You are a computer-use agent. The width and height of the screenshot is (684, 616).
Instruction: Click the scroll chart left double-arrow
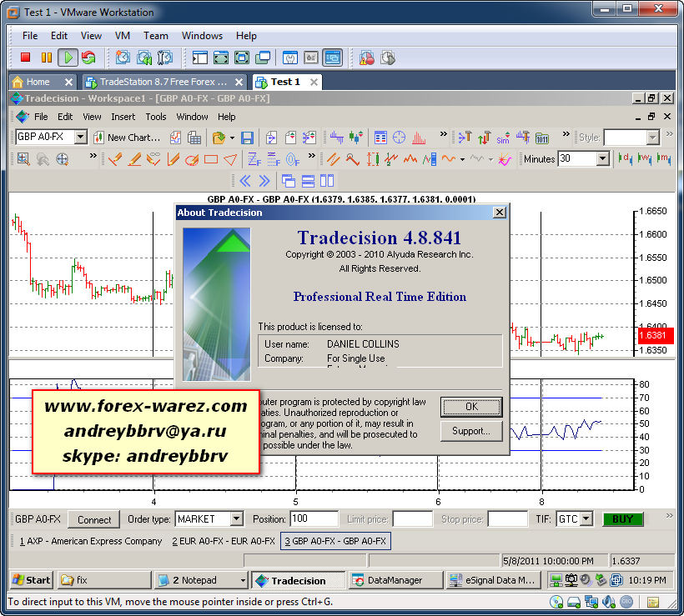pos(245,181)
